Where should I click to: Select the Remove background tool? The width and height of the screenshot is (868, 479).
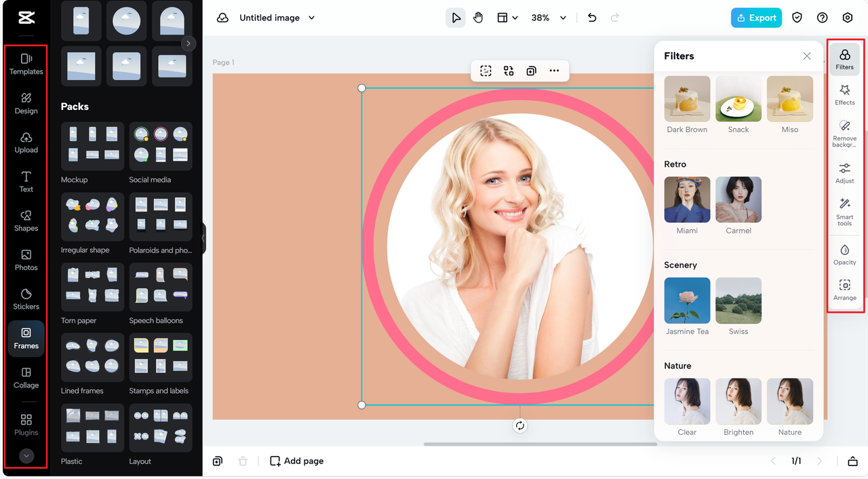pos(845,134)
